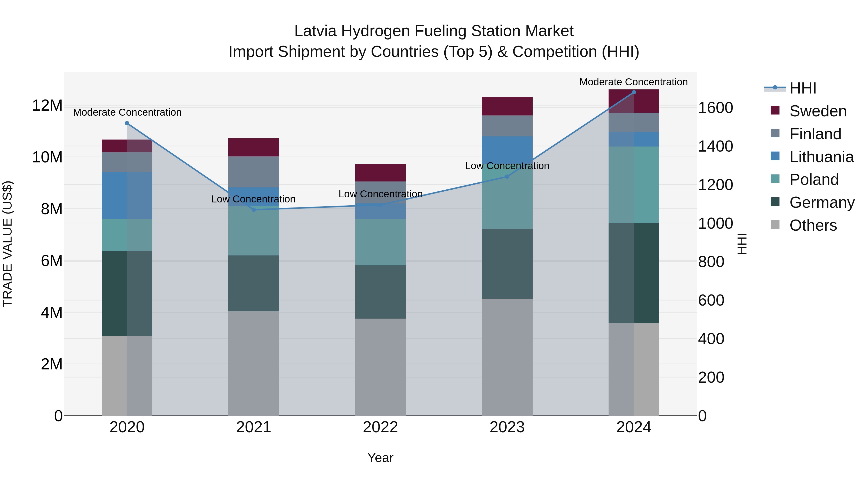Viewport: 868px width, 488px height.
Task: Click the 2021 Finland bar segment
Action: tap(254, 172)
